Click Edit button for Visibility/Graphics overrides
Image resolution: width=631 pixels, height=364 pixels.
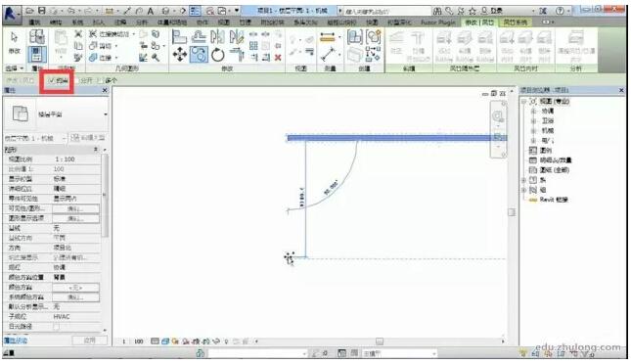click(x=75, y=208)
